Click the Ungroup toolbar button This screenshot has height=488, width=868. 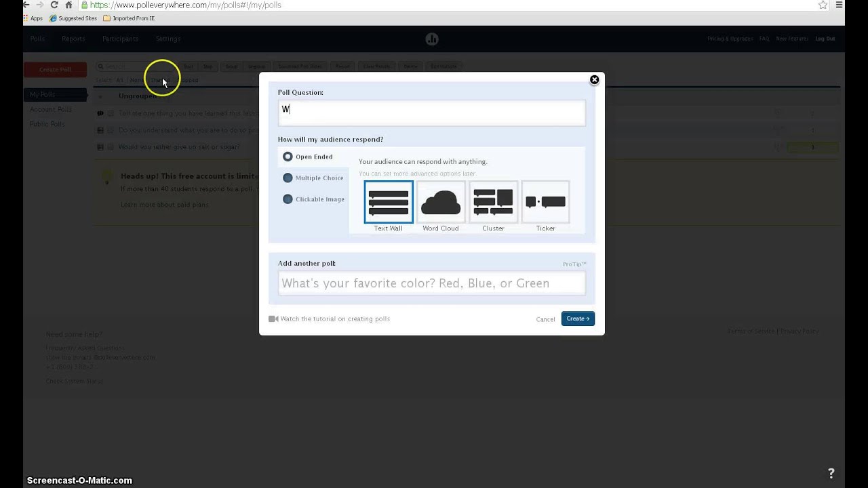pyautogui.click(x=257, y=66)
